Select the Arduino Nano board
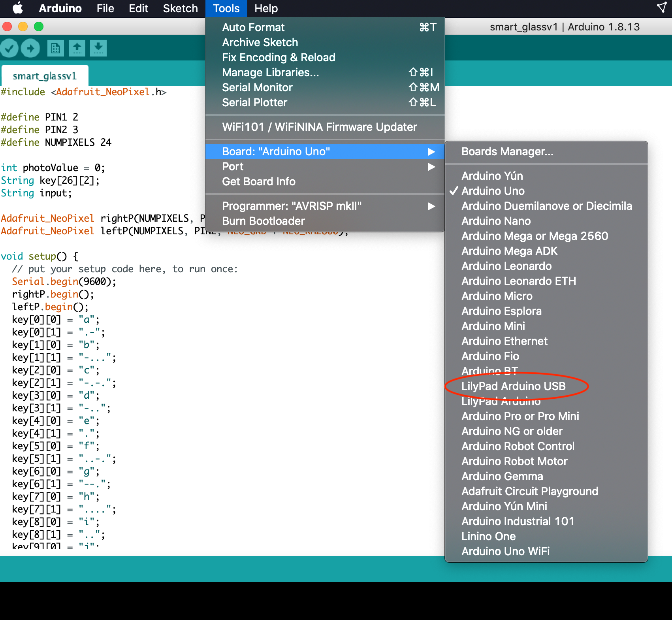This screenshot has width=672, height=620. pyautogui.click(x=546, y=221)
